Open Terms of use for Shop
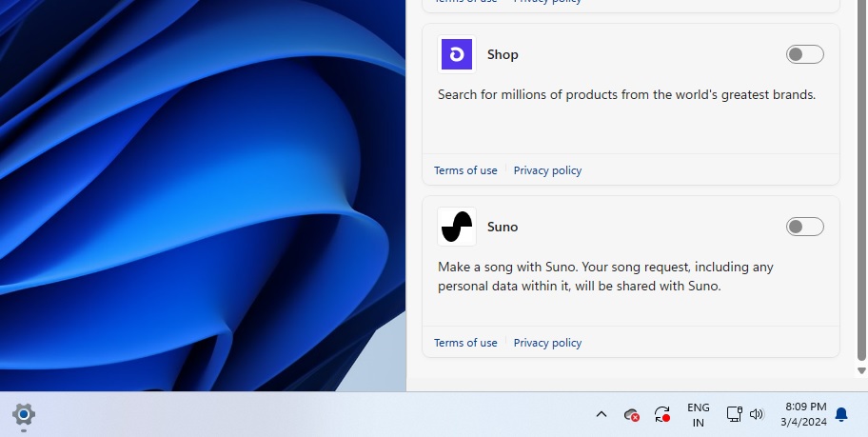This screenshot has width=868, height=437. 465,170
